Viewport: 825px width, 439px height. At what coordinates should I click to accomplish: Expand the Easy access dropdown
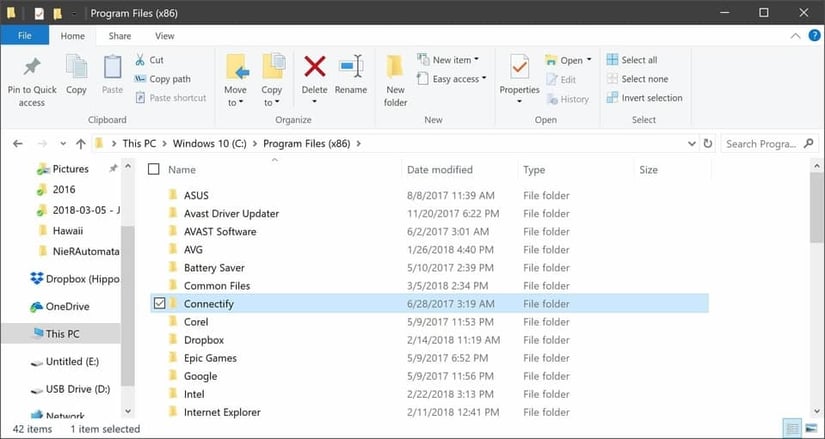pyautogui.click(x=484, y=78)
